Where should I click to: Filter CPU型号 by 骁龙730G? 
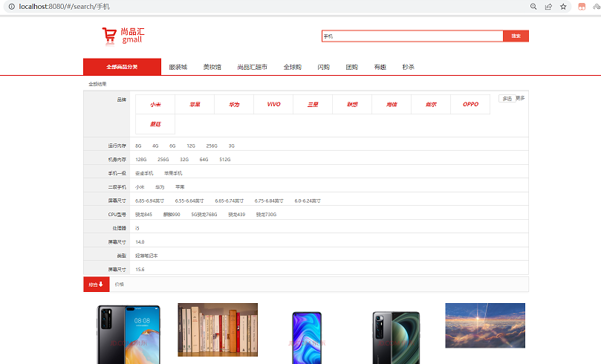click(x=267, y=215)
